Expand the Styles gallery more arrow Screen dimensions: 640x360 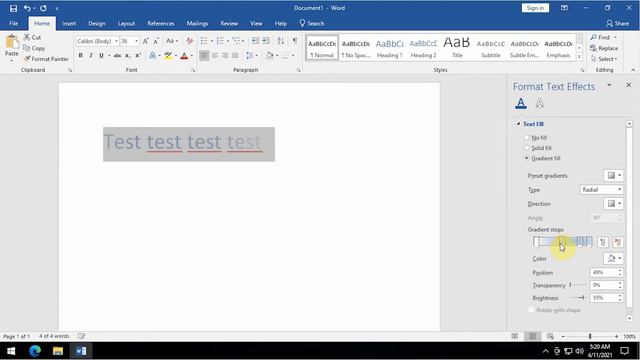click(579, 58)
